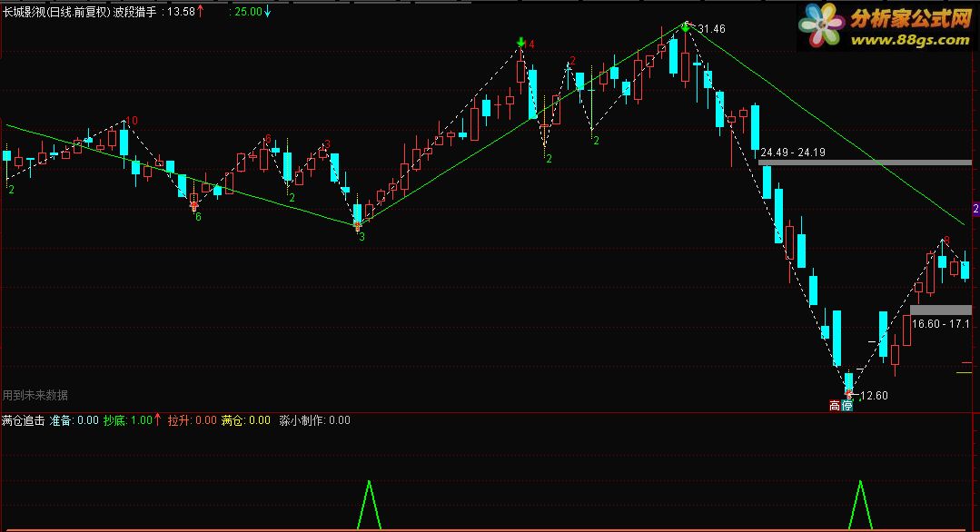Select the 波段猎手 indicator name
The image size is (980, 532).
click(134, 12)
